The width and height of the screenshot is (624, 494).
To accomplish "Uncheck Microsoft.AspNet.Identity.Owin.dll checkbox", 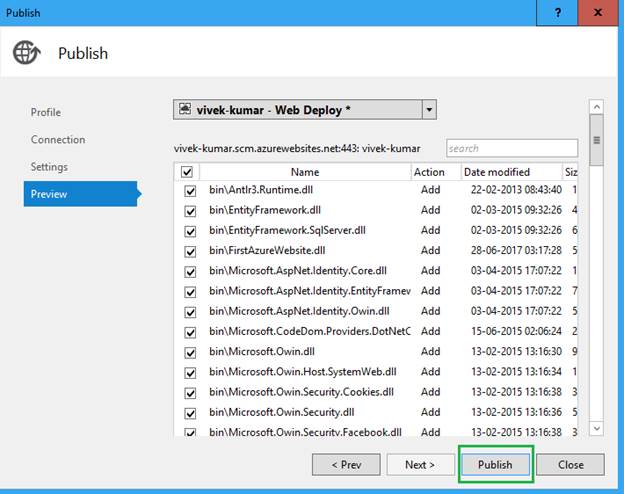I will (x=190, y=312).
